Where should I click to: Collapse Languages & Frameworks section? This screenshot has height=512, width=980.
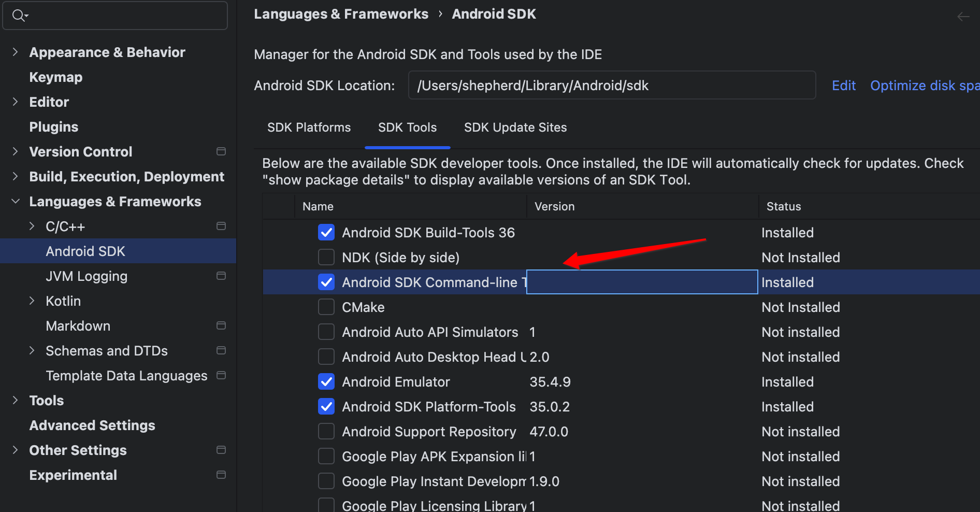pyautogui.click(x=16, y=201)
